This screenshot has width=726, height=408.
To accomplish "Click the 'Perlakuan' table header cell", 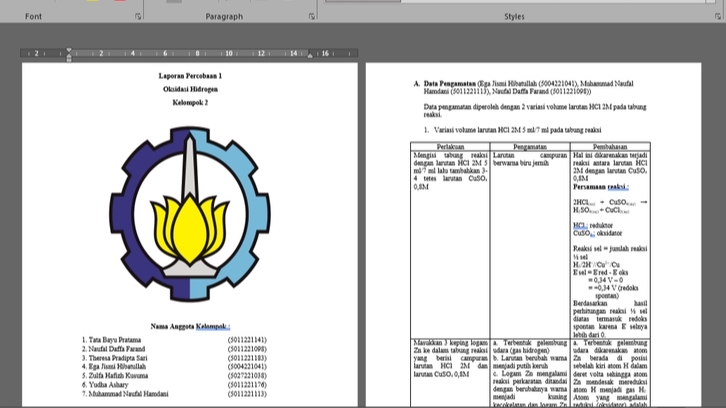I will coord(450,147).
